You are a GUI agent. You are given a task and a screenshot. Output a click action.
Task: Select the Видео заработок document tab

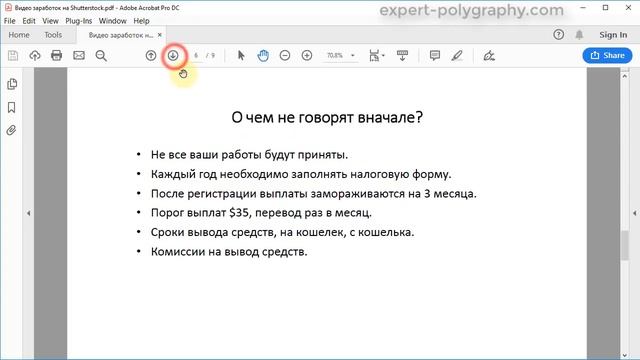(121, 35)
